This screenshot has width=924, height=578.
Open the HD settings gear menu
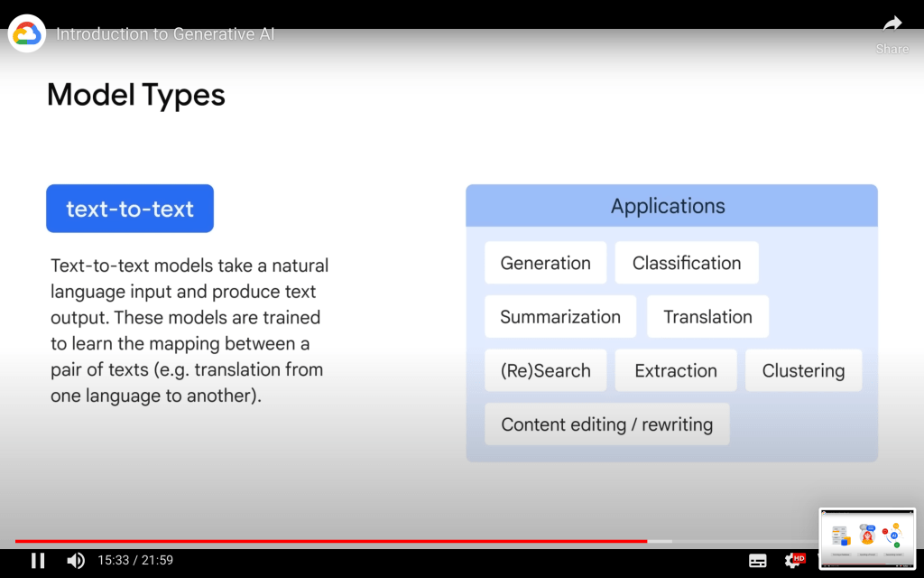[794, 561]
